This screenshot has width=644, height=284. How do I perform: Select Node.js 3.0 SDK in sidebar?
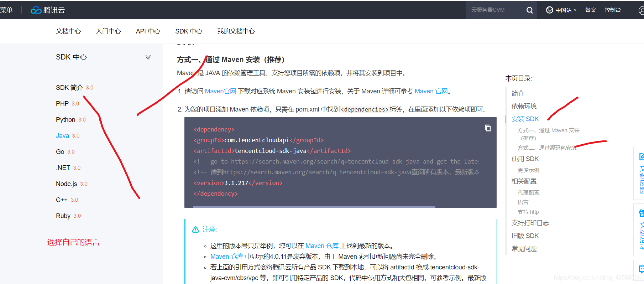(72, 184)
